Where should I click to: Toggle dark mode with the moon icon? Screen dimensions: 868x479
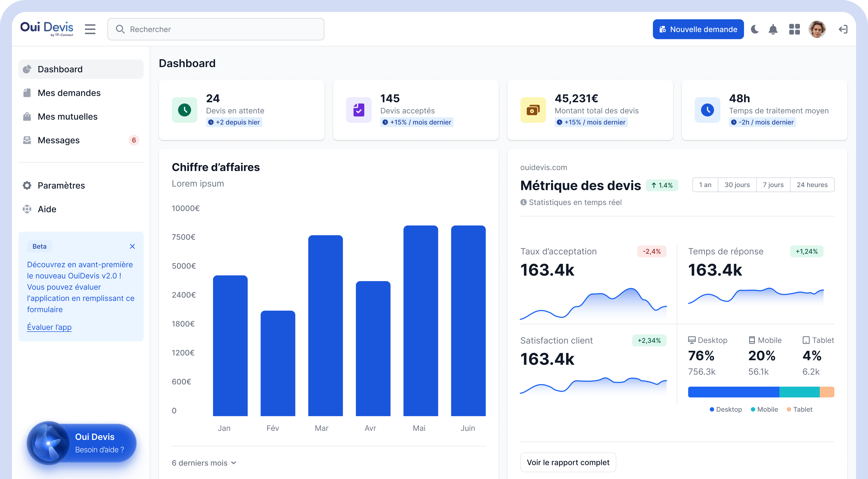click(755, 29)
